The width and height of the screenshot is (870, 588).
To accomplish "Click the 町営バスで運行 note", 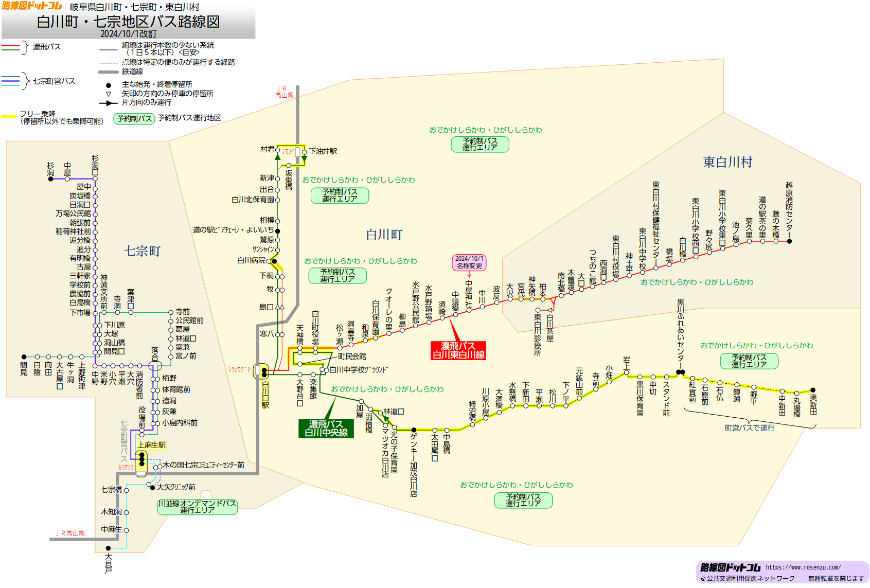I will point(750,428).
